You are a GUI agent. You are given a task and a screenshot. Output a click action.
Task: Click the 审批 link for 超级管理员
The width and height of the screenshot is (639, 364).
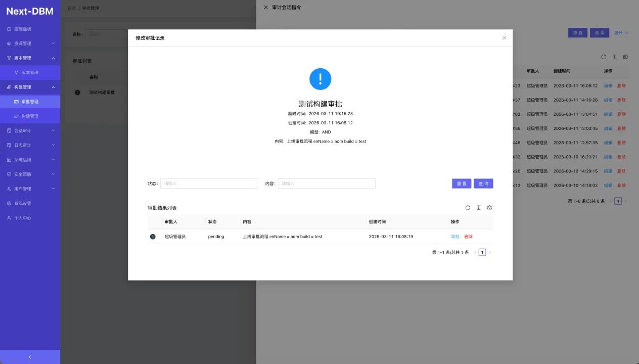pos(455,237)
